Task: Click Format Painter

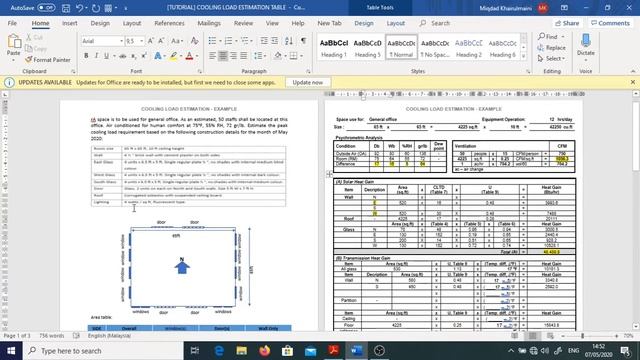Action: coord(47,60)
